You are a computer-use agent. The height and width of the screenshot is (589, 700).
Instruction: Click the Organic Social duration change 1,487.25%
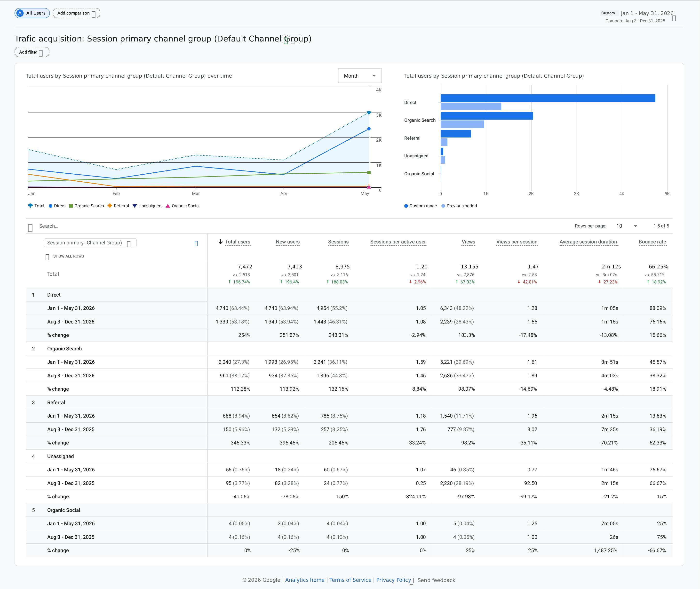605,550
